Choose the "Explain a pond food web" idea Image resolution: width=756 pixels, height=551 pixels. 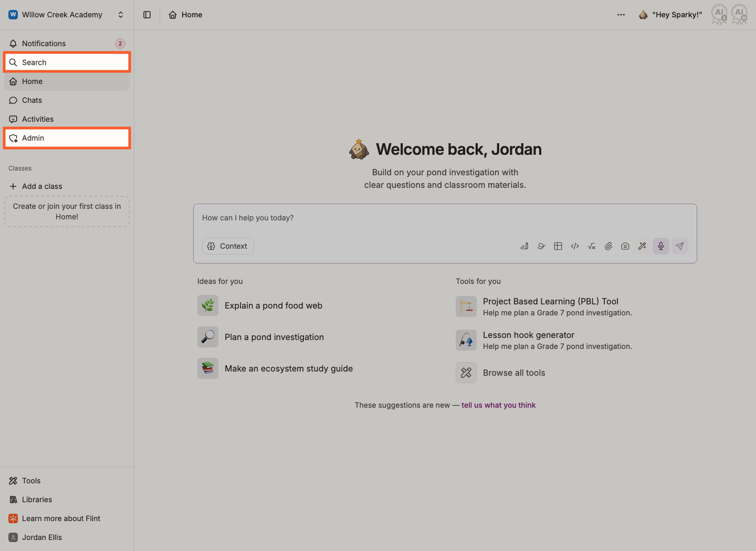[x=260, y=305]
